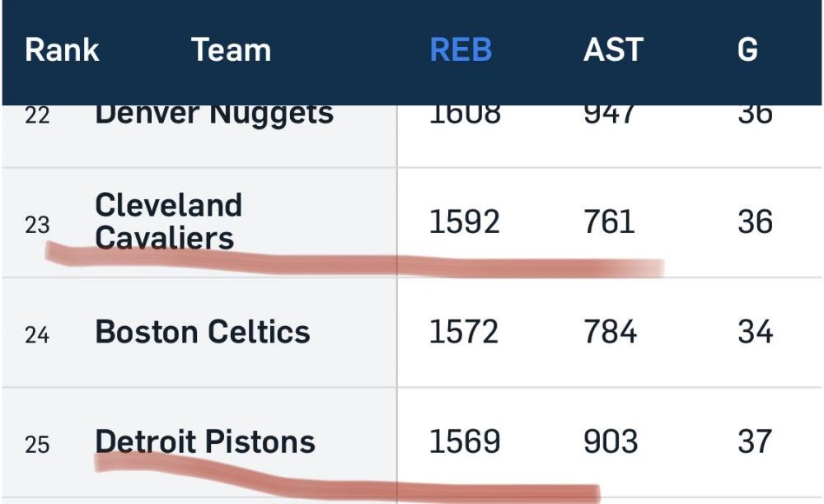Open the Boston Celtics team link
This screenshot has height=504, width=824.
203,332
